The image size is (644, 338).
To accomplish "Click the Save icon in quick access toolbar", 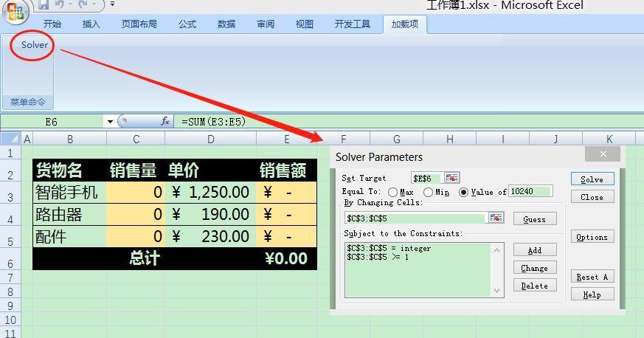I will click(x=43, y=5).
